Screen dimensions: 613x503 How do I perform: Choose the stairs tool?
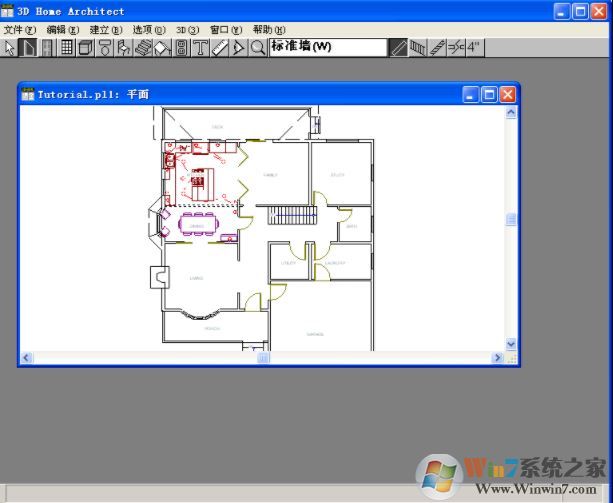pyautogui.click(x=143, y=48)
